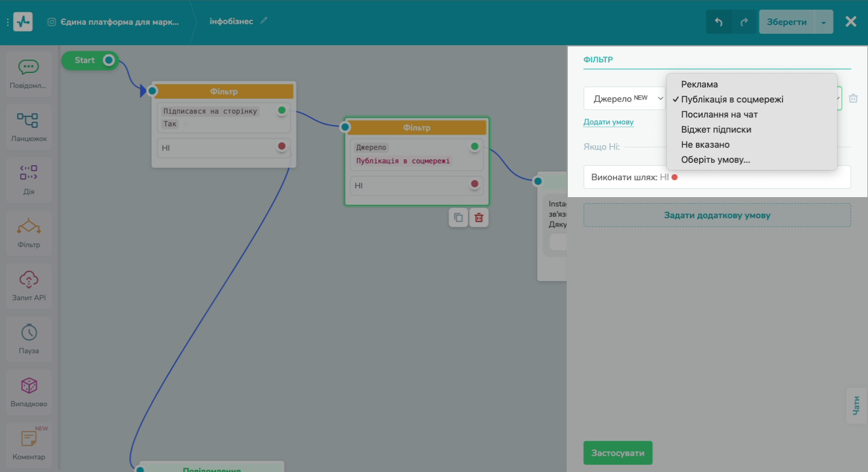Click the undo arrow button
This screenshot has height=472, width=868.
pos(719,22)
